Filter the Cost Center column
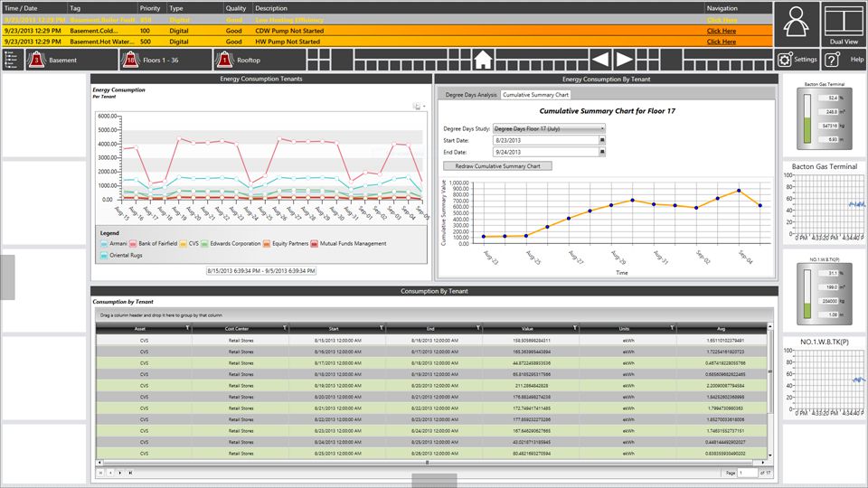Screen dimensions: 868x488 (x=285, y=328)
